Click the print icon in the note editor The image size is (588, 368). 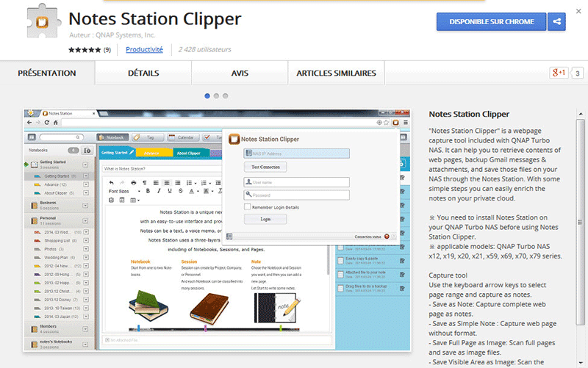(134, 183)
